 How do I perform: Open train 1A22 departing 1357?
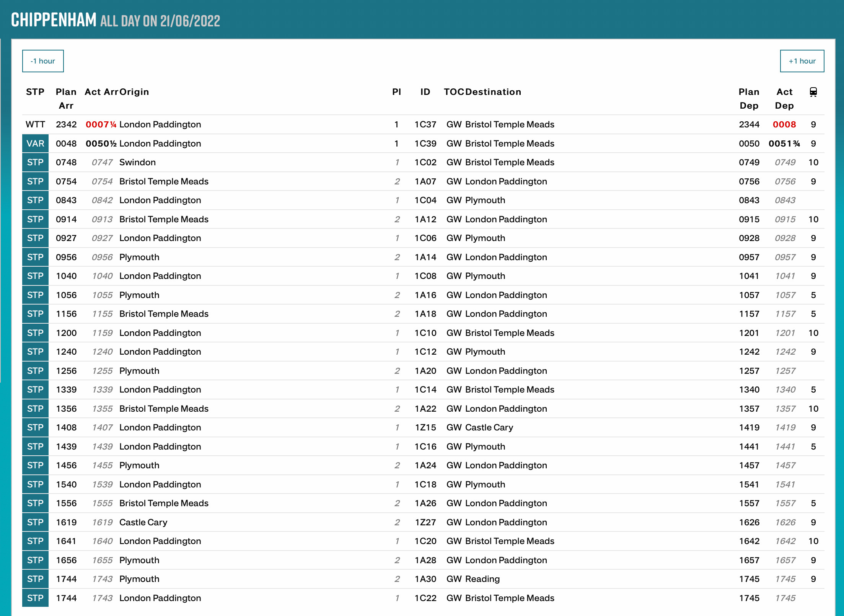(x=425, y=409)
